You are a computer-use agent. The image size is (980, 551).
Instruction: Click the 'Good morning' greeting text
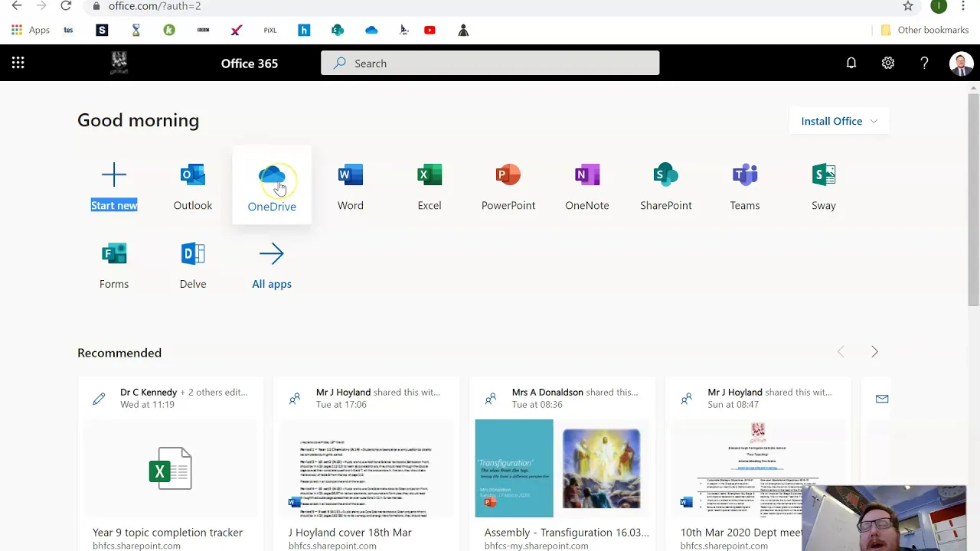(x=138, y=120)
